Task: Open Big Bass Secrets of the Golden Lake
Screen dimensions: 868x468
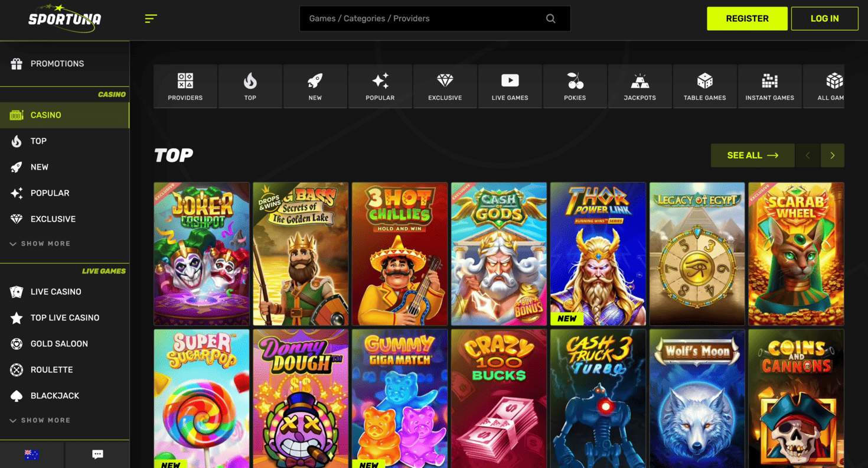Action: coord(301,254)
